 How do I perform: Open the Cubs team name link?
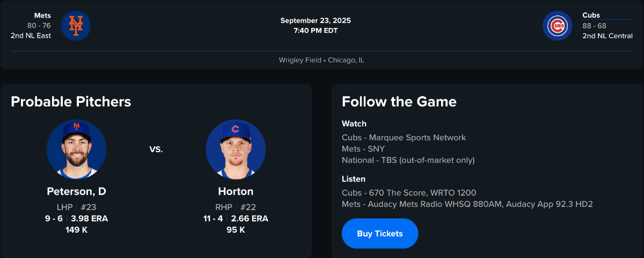(x=591, y=16)
